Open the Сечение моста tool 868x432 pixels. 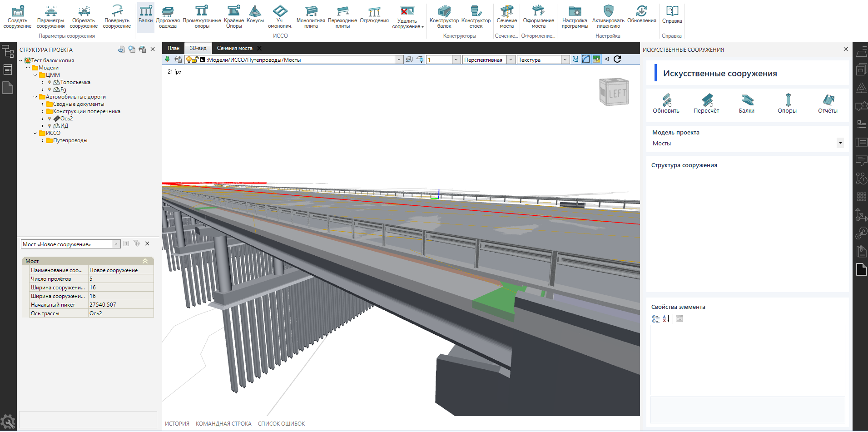[507, 17]
